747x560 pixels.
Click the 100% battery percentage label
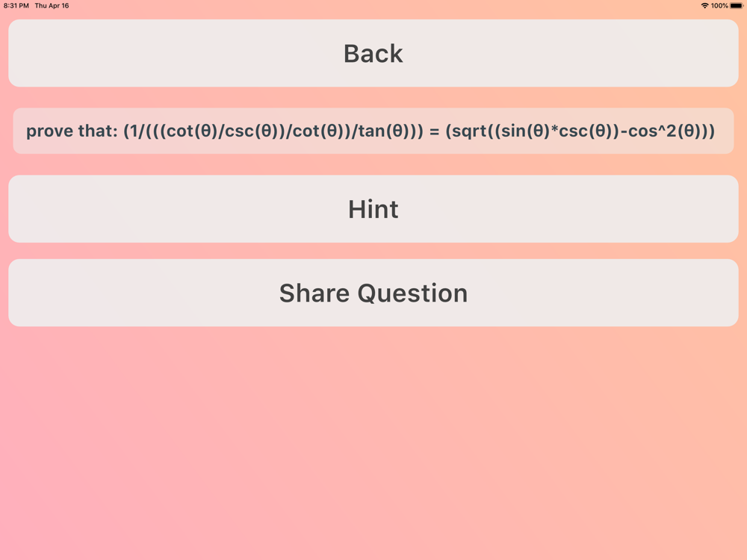point(719,6)
